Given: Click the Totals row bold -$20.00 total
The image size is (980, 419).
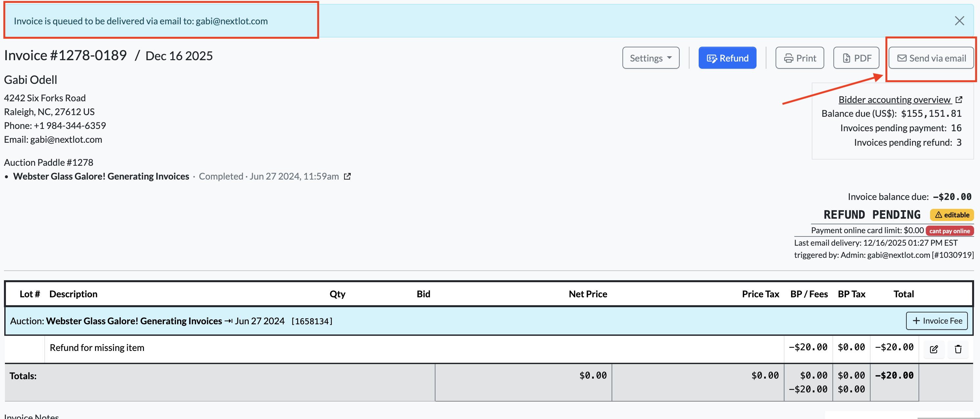Looking at the screenshot, I should click(894, 376).
